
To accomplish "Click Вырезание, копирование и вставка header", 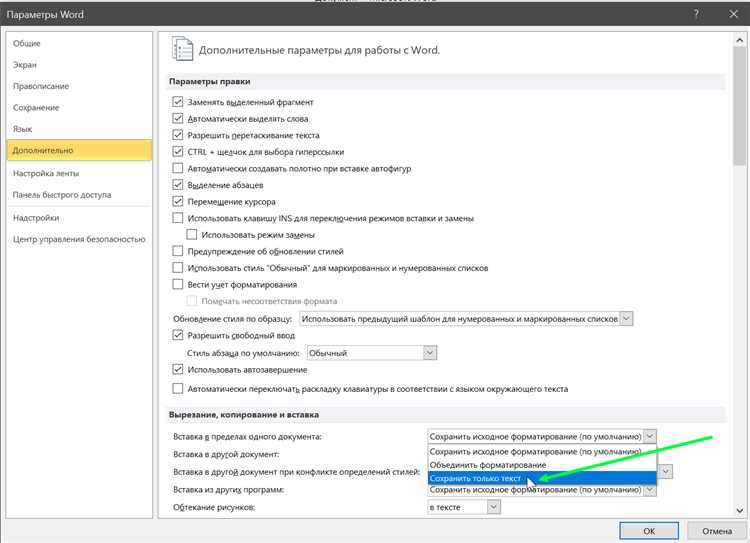I will [x=244, y=415].
